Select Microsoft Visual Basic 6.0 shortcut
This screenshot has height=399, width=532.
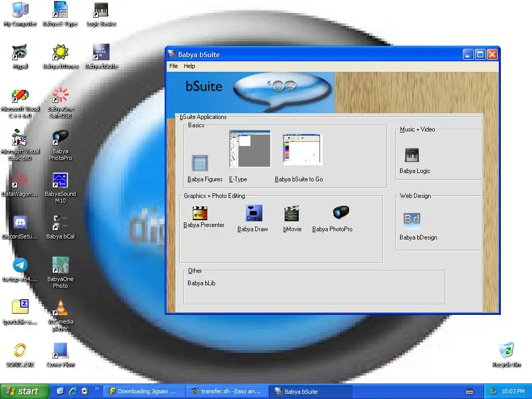point(20,145)
